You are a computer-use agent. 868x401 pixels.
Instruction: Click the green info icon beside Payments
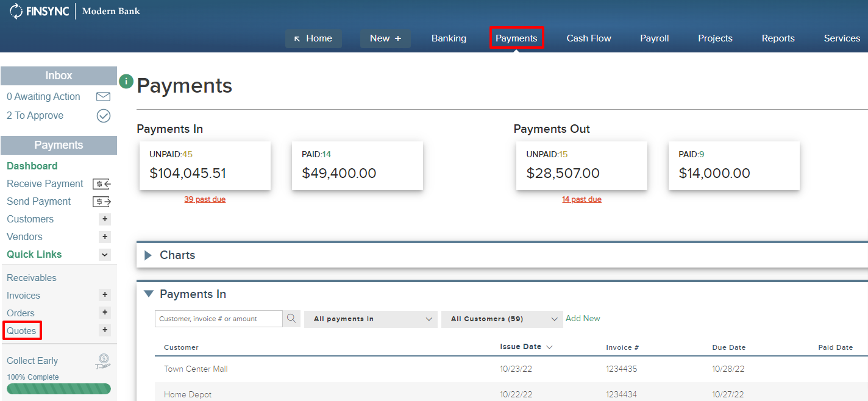126,81
